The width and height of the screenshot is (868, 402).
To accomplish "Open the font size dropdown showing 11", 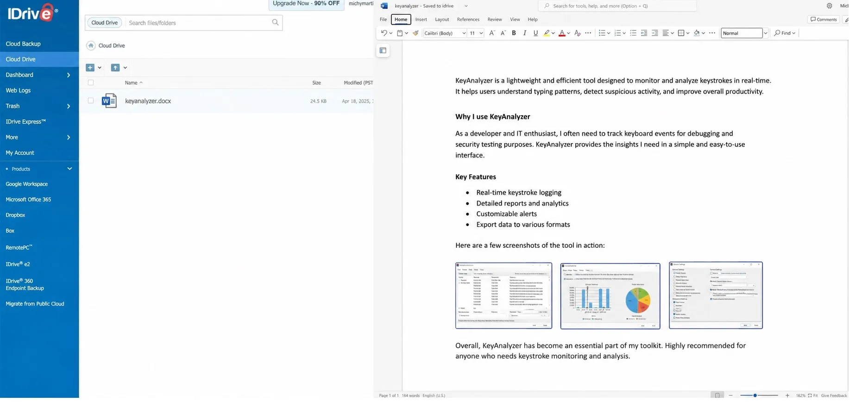I will point(481,33).
